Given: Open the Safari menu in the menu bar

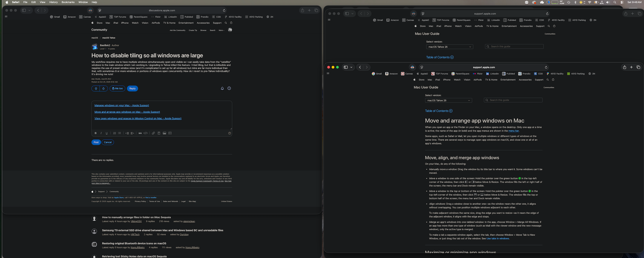Looking at the screenshot, I should [16, 2].
